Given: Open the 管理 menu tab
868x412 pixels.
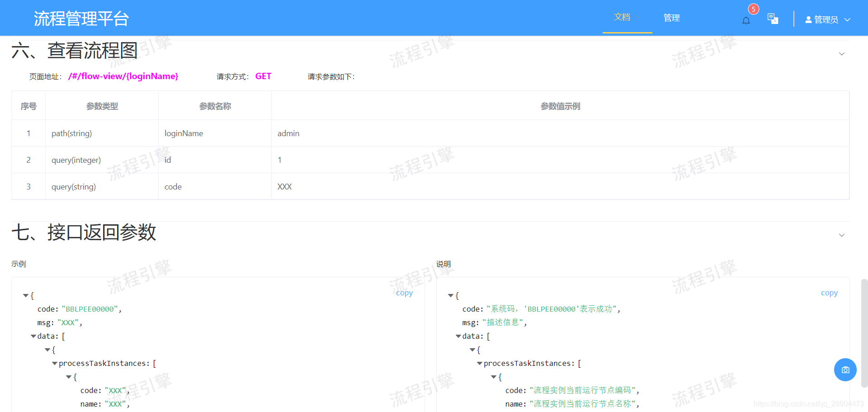Looking at the screenshot, I should tap(671, 18).
